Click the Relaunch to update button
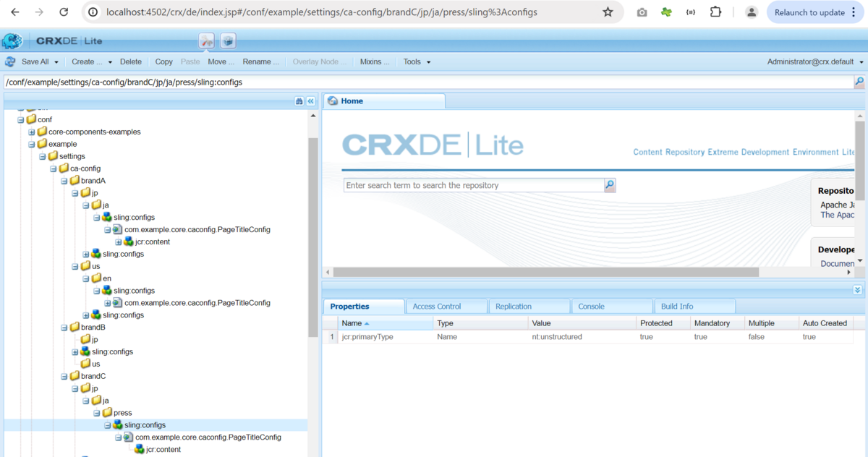 [x=815, y=12]
